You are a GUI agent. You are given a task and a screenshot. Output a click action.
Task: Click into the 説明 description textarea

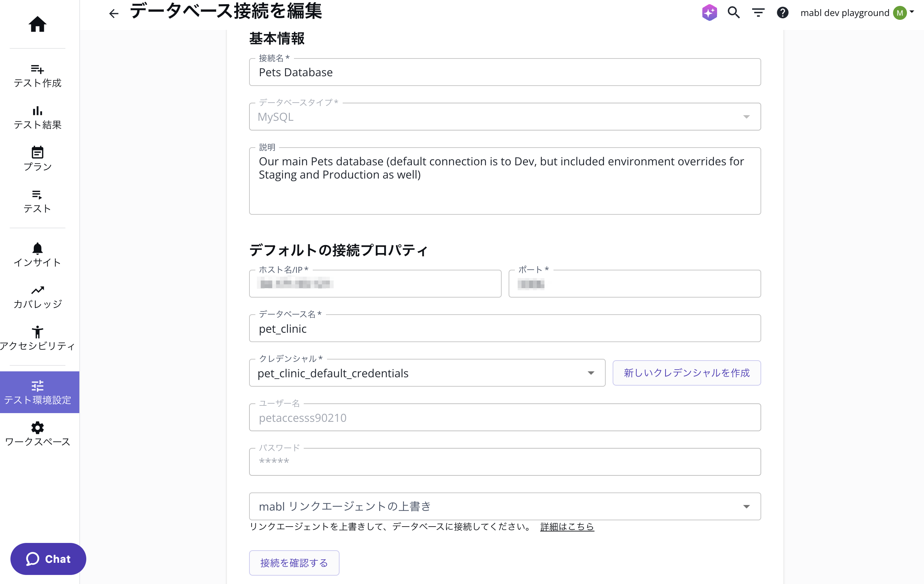click(x=504, y=181)
